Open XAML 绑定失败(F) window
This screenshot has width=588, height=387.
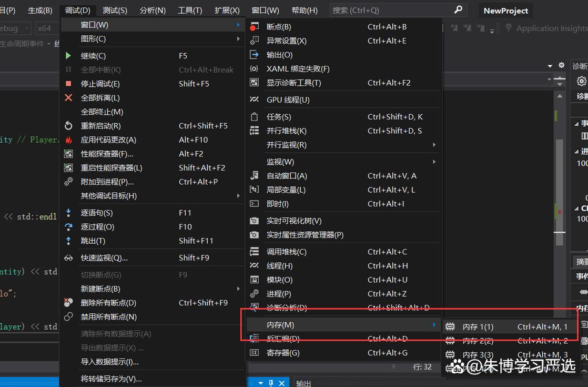pyautogui.click(x=343, y=68)
